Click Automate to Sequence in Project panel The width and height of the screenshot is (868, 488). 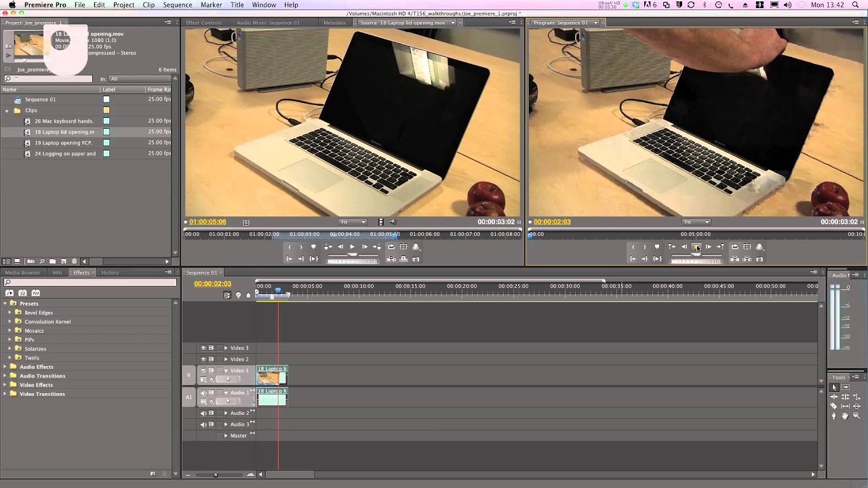[31, 261]
